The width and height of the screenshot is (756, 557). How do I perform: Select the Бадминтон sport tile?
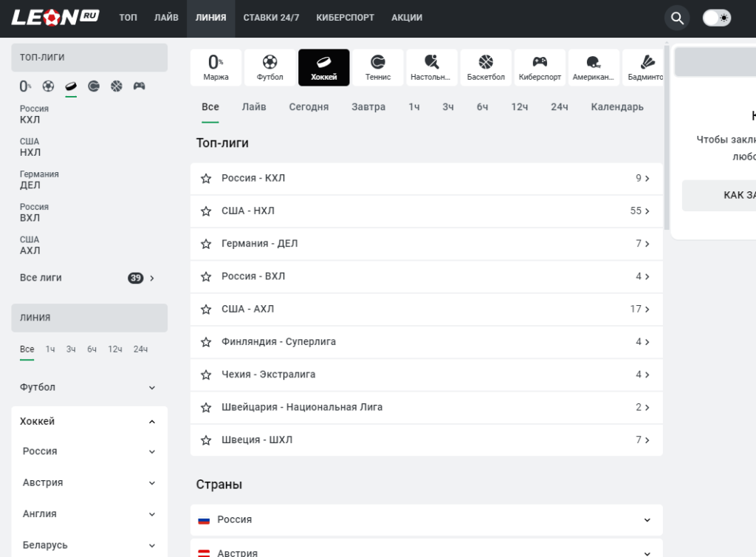[x=643, y=67]
